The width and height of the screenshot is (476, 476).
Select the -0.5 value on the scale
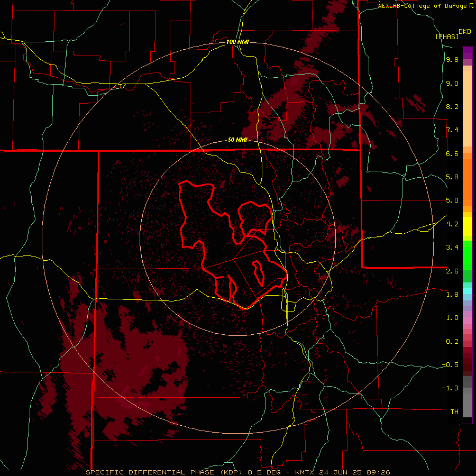click(x=450, y=365)
